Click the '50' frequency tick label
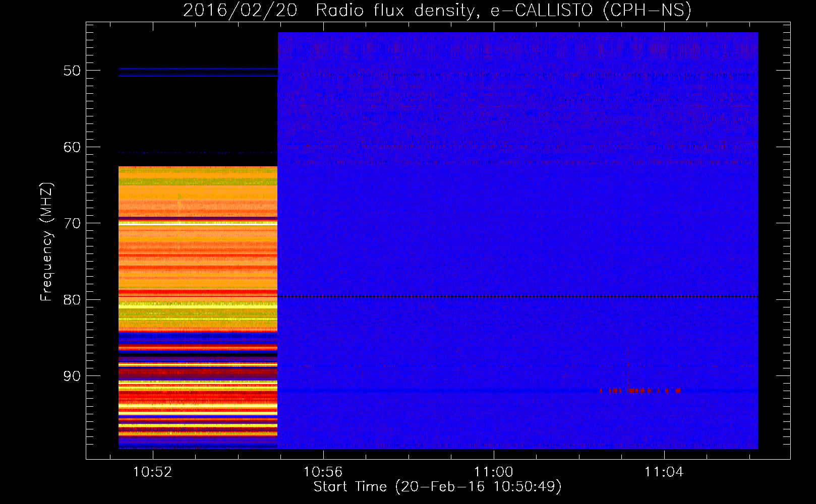 click(72, 71)
